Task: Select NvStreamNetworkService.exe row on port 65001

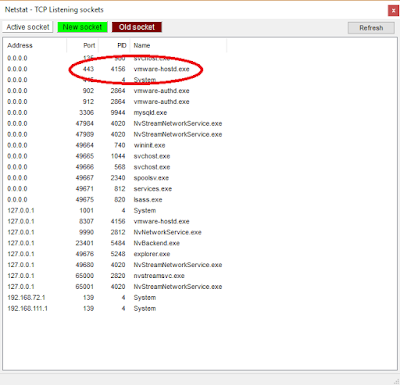Action: [115, 287]
